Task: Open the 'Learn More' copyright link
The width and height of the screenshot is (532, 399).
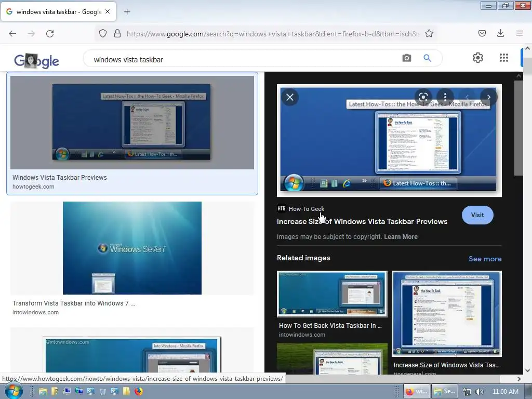Action: pos(401,237)
